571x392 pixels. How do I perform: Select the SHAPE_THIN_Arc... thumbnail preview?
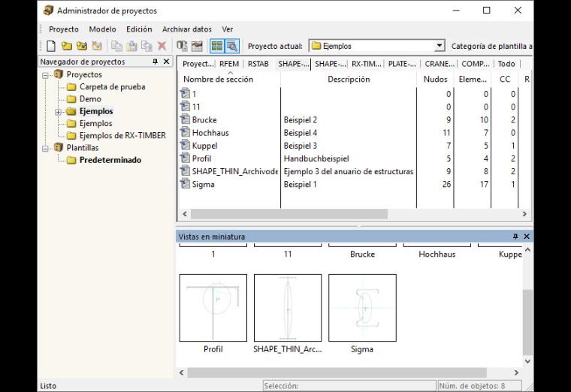(288, 308)
